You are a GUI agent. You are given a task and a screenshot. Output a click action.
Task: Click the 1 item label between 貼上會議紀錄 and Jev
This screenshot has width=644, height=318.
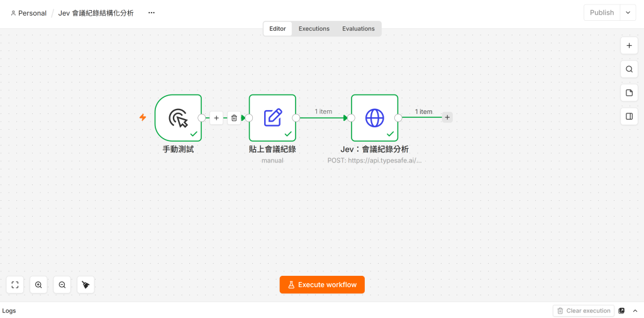(323, 111)
